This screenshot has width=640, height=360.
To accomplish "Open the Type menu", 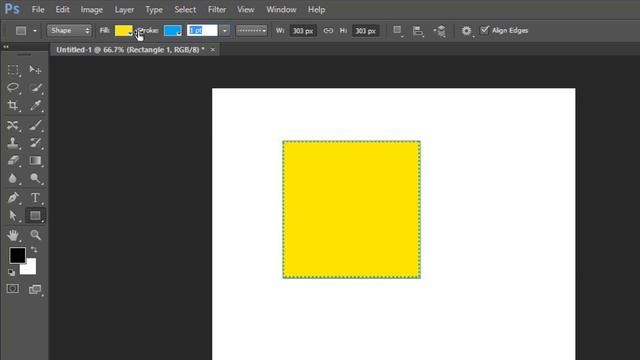I will [x=154, y=9].
